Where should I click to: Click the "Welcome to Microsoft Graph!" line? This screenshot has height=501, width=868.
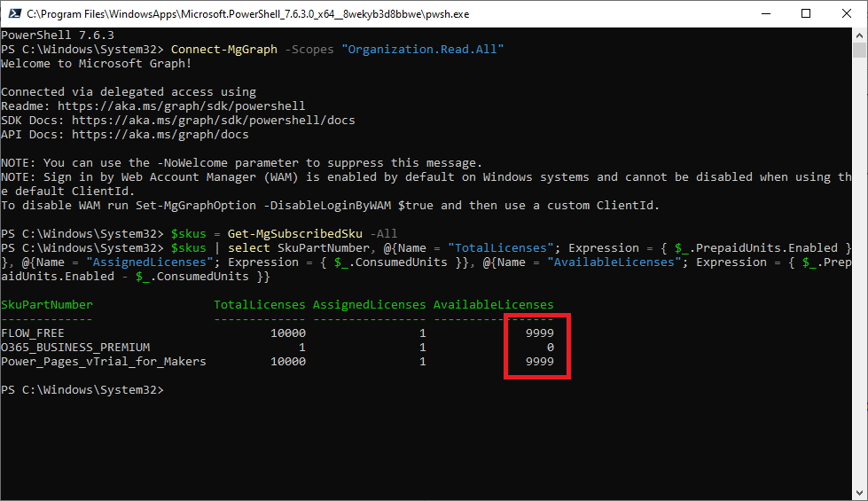[x=97, y=63]
